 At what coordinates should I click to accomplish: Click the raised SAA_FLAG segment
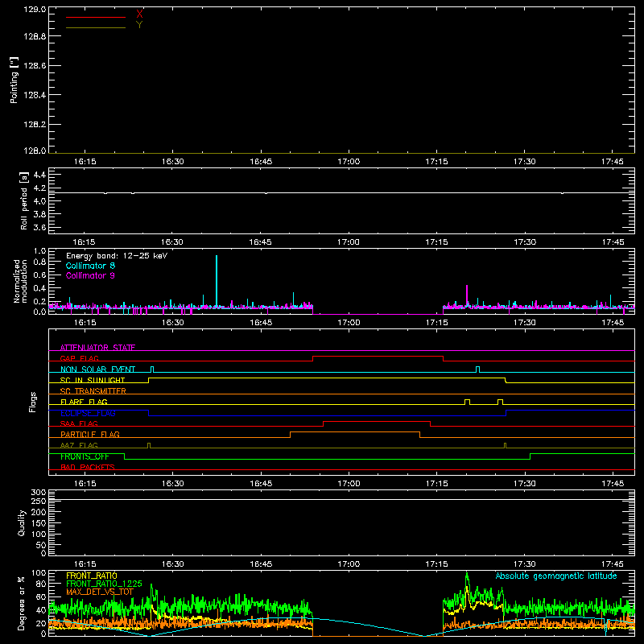pyautogui.click(x=377, y=421)
